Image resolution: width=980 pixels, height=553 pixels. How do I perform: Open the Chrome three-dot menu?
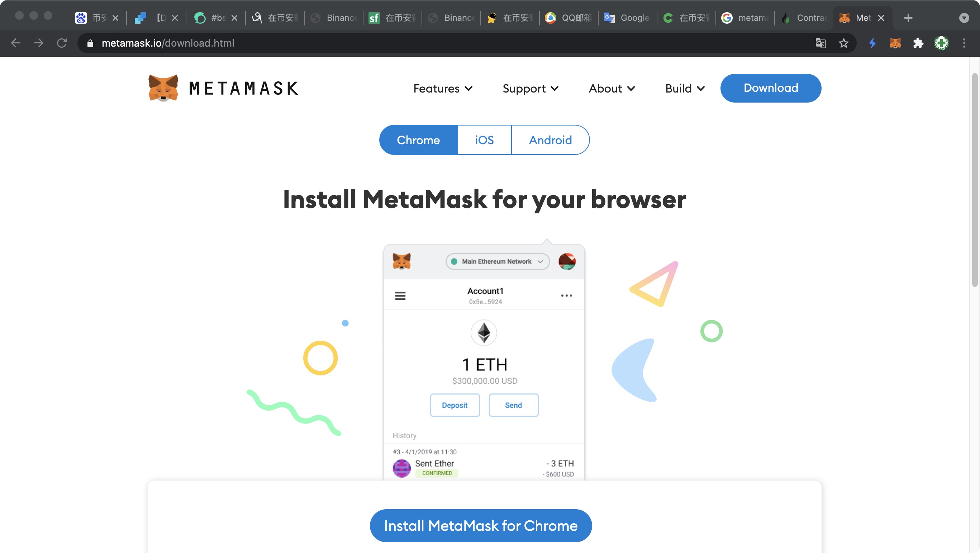pyautogui.click(x=964, y=43)
